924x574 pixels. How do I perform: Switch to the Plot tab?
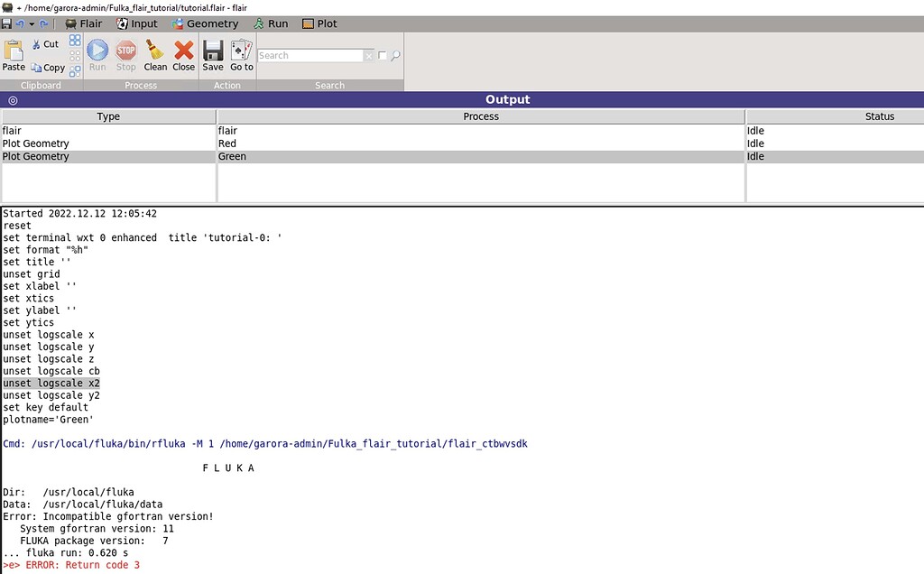(319, 23)
